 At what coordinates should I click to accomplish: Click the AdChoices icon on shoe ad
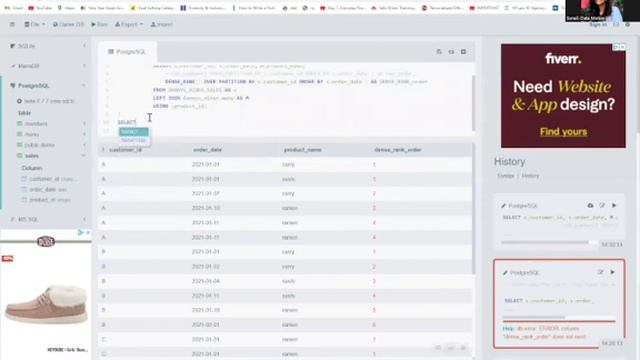click(80, 233)
